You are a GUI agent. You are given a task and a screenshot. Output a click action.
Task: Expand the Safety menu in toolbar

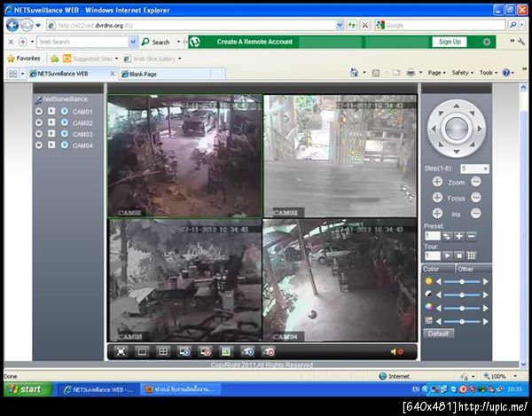pos(463,73)
